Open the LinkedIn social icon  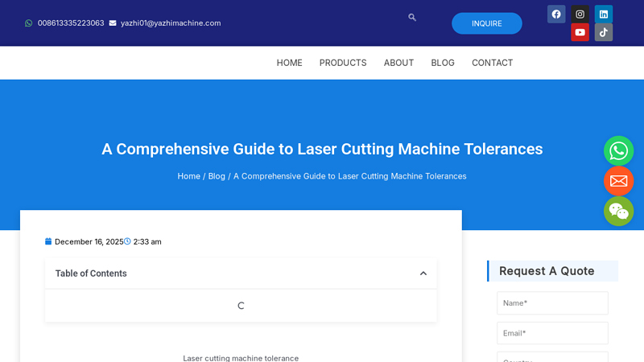click(603, 14)
